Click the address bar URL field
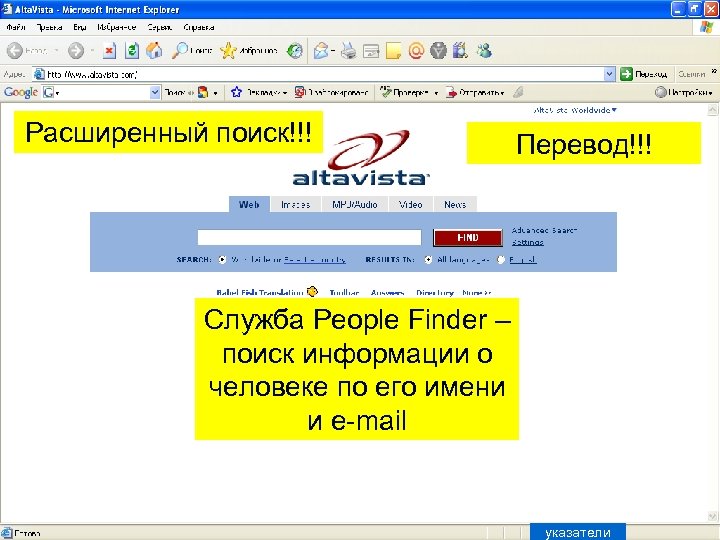The image size is (720, 540). pyautogui.click(x=324, y=74)
